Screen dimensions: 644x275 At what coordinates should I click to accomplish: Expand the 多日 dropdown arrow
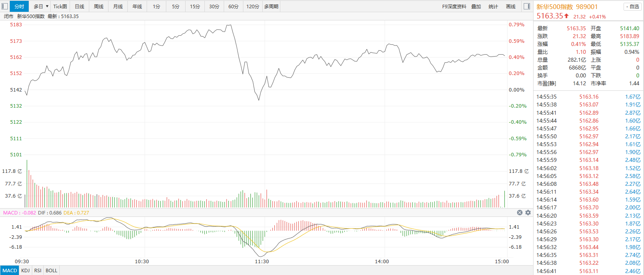47,6
